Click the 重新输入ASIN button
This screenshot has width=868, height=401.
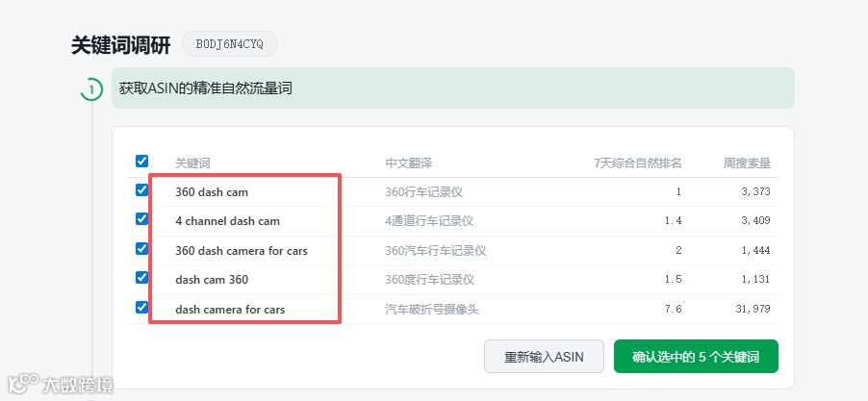click(544, 357)
